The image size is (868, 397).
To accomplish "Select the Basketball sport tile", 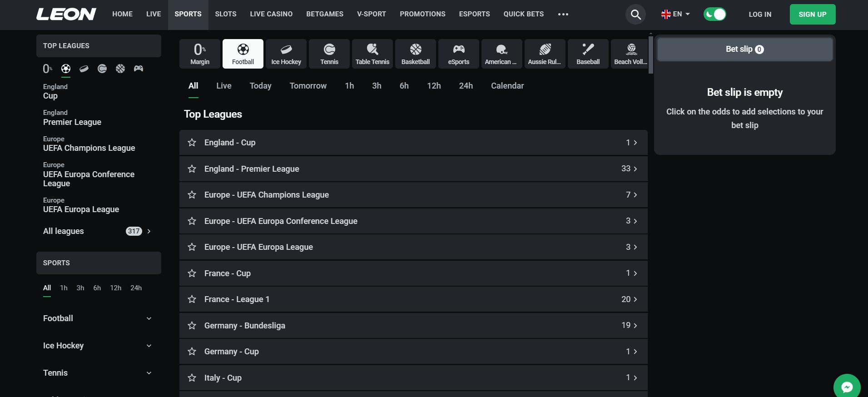I will click(x=416, y=54).
